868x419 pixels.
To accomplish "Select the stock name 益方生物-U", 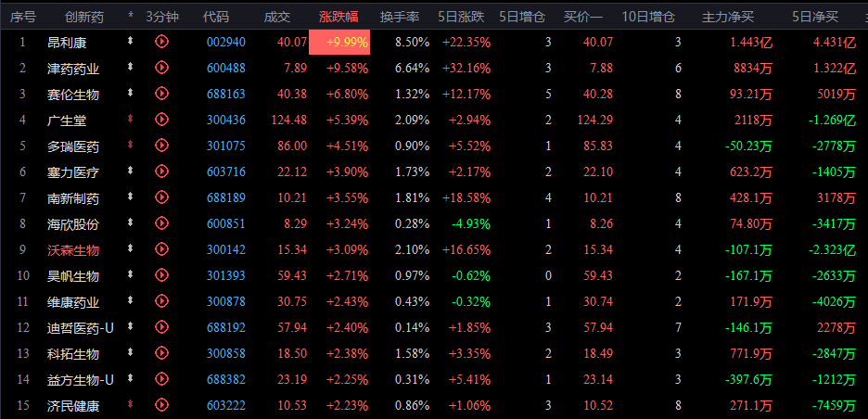I will (x=81, y=380).
